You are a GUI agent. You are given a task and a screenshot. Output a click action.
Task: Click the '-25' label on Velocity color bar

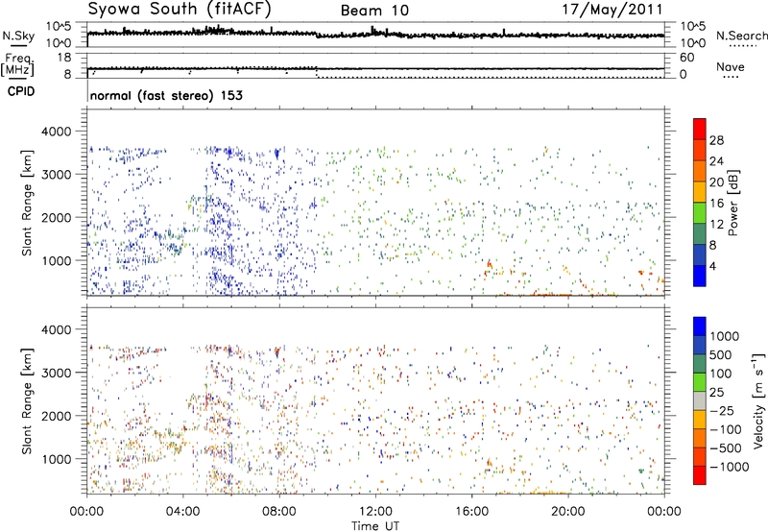(722, 411)
